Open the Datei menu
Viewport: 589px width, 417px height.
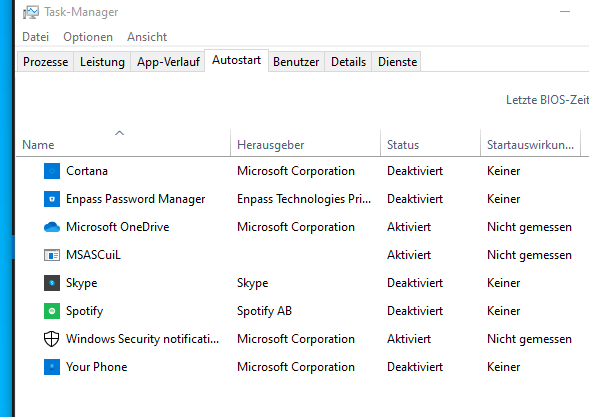(36, 37)
